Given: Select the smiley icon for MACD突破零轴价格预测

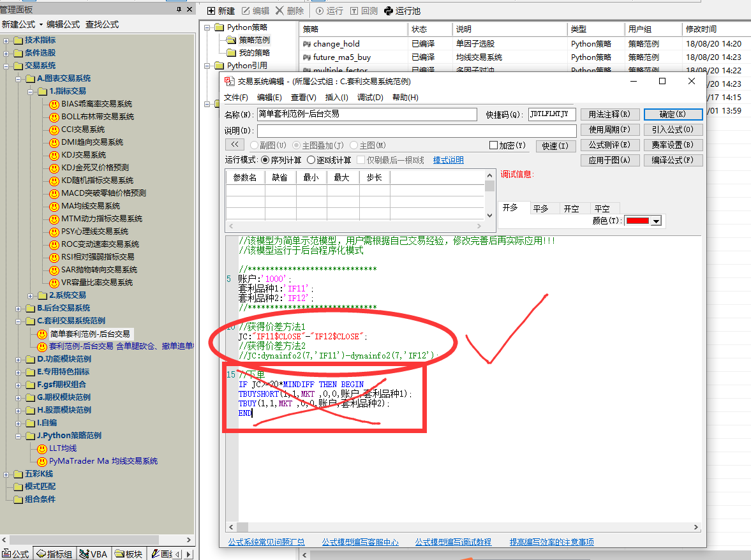Looking at the screenshot, I should click(x=54, y=193).
